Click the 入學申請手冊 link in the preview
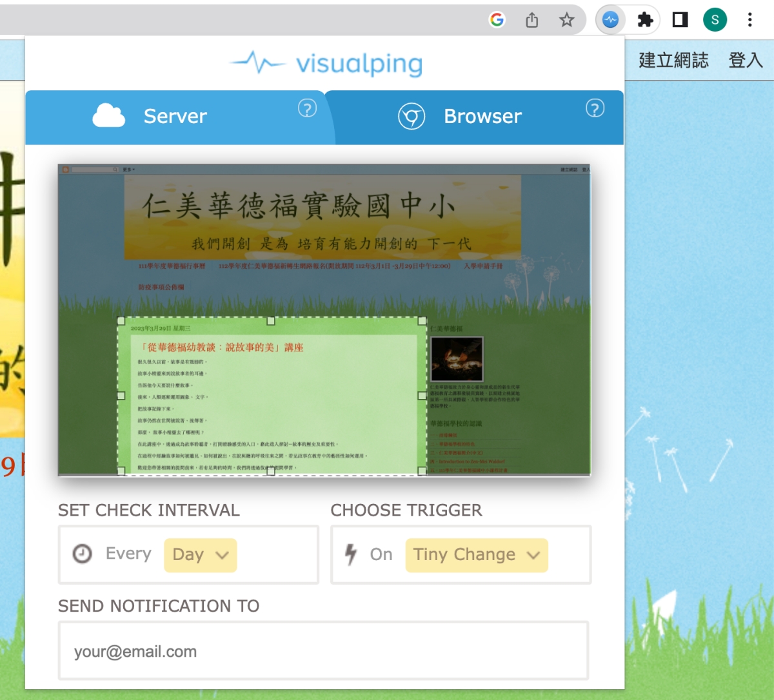The width and height of the screenshot is (774, 700). 483,266
